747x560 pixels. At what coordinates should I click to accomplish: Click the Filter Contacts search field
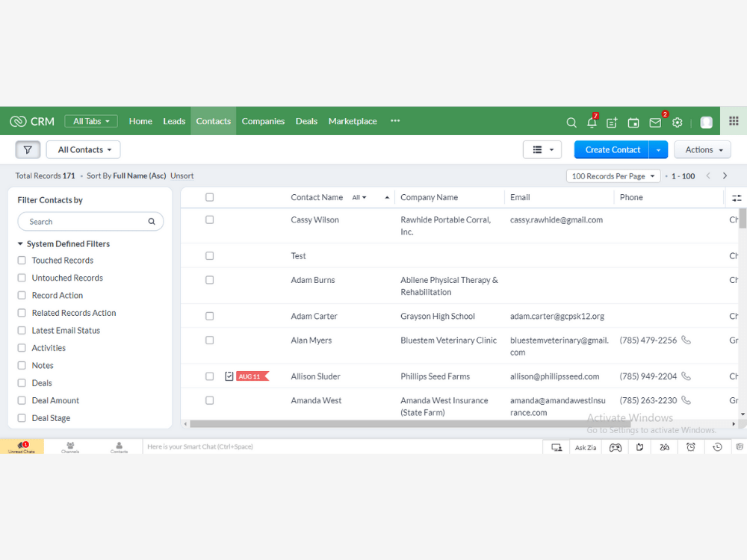tap(90, 222)
